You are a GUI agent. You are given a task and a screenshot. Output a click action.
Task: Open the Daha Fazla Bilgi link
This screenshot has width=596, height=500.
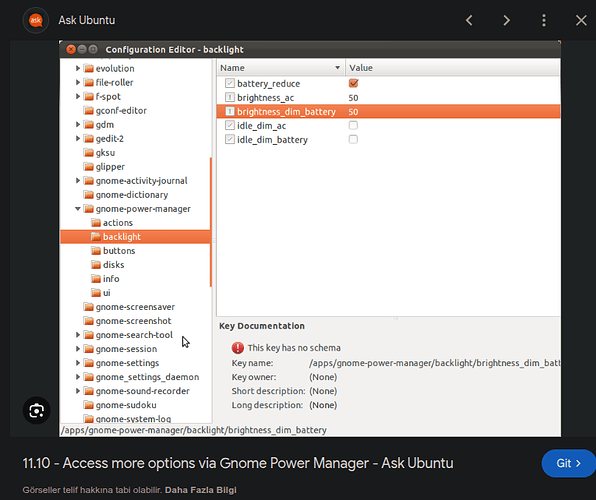click(200, 490)
